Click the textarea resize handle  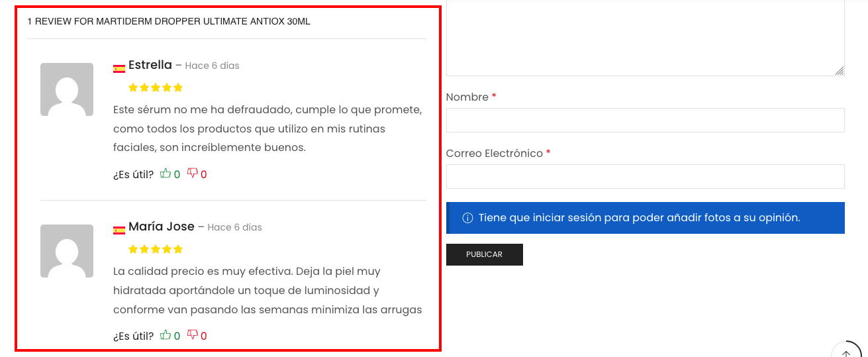point(839,70)
